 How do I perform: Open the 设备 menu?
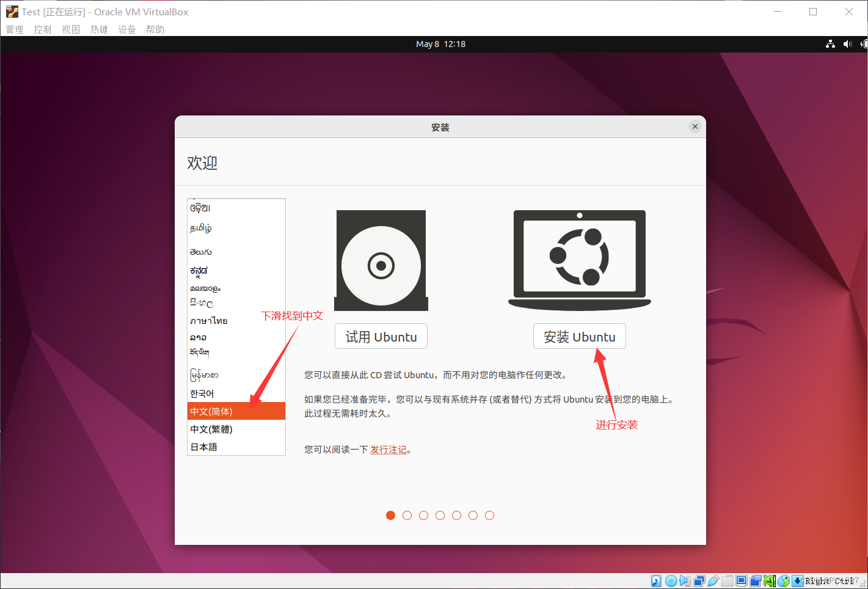point(127,29)
